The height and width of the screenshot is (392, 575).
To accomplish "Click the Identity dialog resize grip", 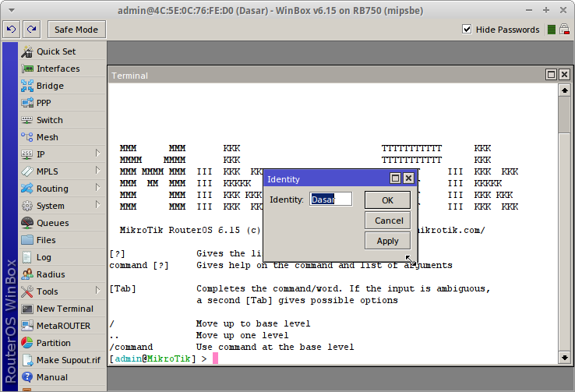I will pos(411,260).
